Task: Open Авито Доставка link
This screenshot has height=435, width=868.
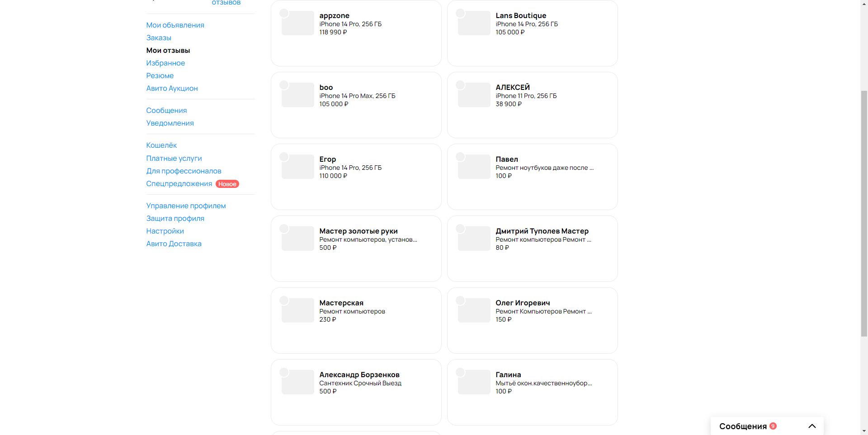Action: [174, 243]
